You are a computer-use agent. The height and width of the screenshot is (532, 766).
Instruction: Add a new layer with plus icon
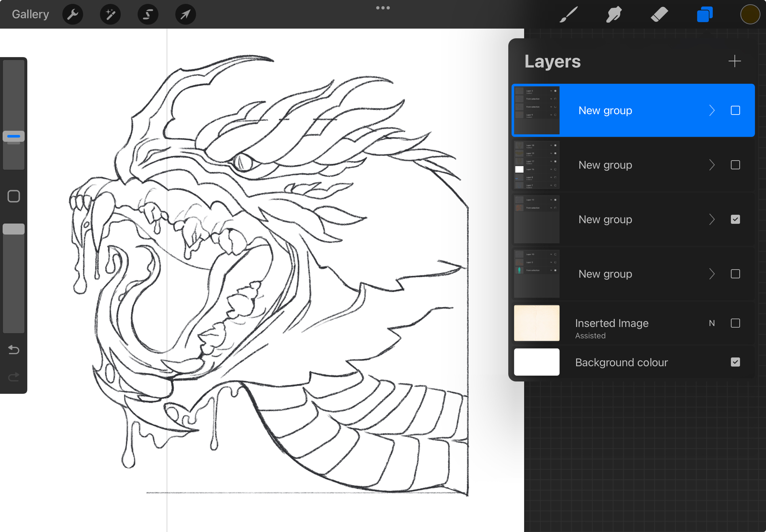point(734,61)
